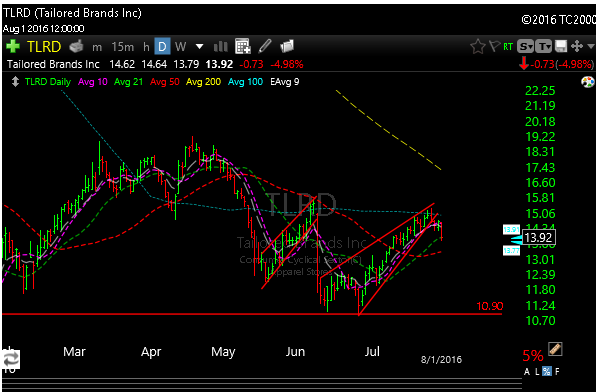
Task: Click the bottom horizontal chart scrollbar
Action: (262, 383)
